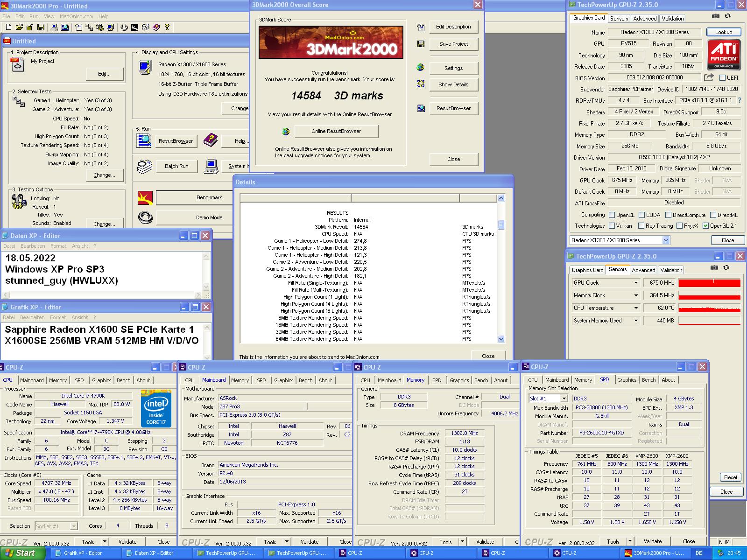The height and width of the screenshot is (560, 747).
Task: Click the Batch Run stacked-pages toolbar icon
Action: point(145,28)
